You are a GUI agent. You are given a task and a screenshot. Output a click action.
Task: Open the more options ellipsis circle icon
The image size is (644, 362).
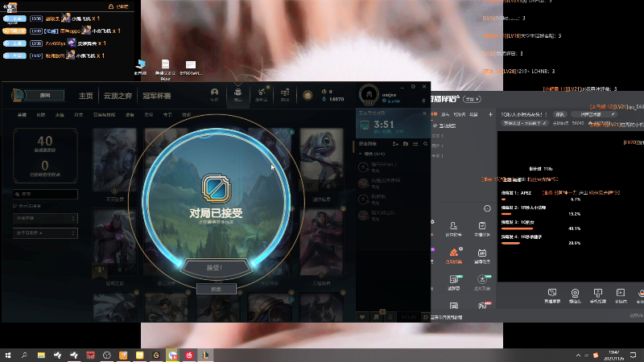[487, 208]
